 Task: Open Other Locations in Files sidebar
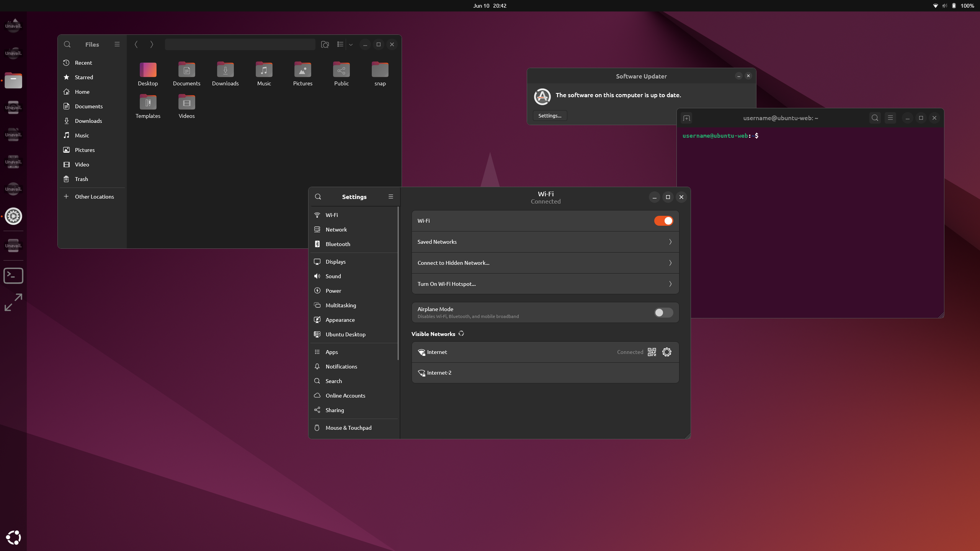pyautogui.click(x=92, y=197)
